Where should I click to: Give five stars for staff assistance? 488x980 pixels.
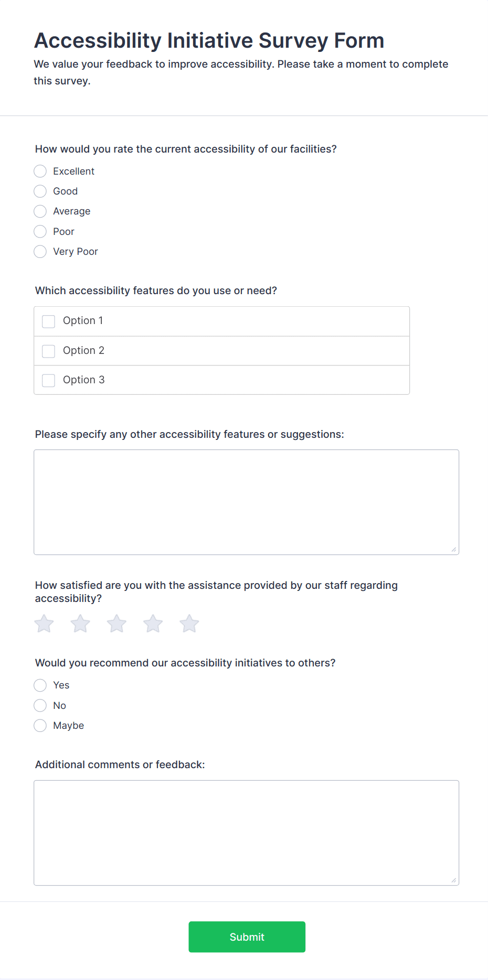[x=189, y=624]
